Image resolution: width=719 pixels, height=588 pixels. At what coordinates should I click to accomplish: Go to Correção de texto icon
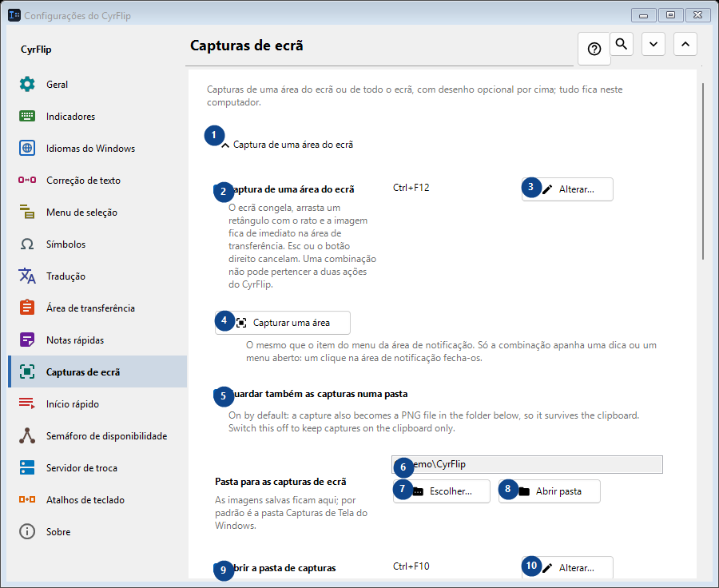click(x=27, y=181)
